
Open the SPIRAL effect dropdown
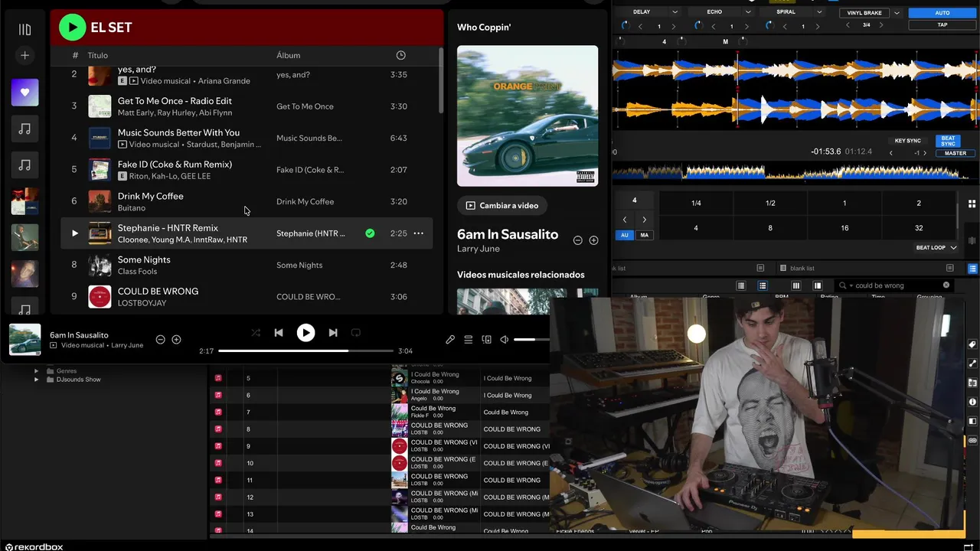pyautogui.click(x=819, y=12)
